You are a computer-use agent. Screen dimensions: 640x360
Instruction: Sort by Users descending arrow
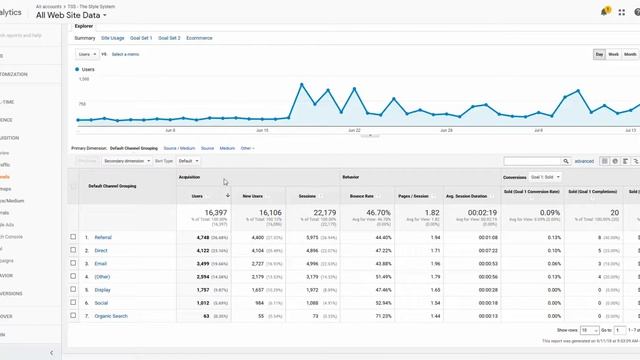click(228, 196)
